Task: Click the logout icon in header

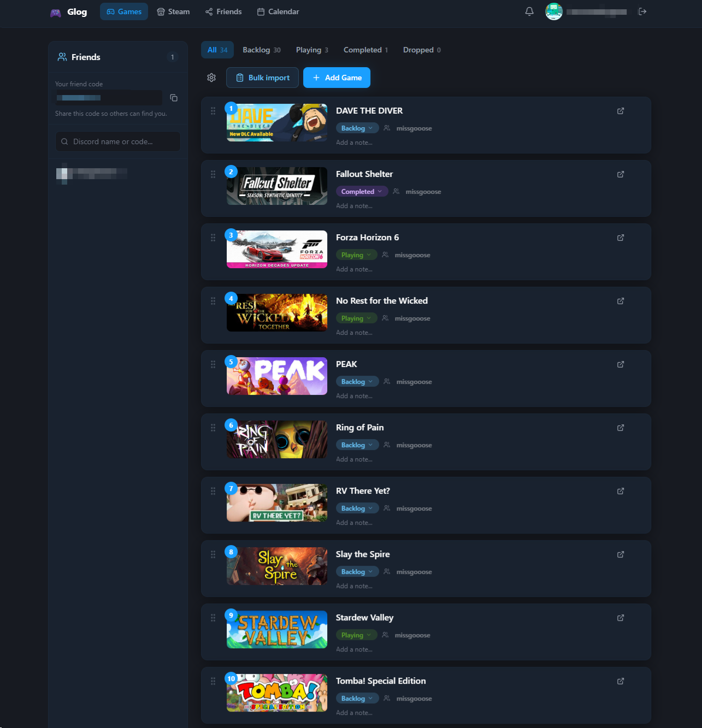Action: click(x=642, y=11)
